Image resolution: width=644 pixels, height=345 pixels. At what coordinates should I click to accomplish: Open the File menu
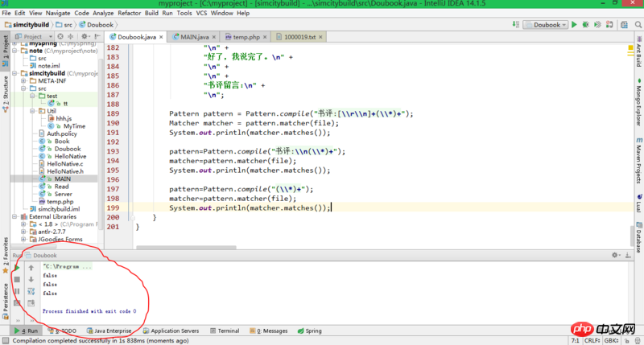tap(6, 13)
